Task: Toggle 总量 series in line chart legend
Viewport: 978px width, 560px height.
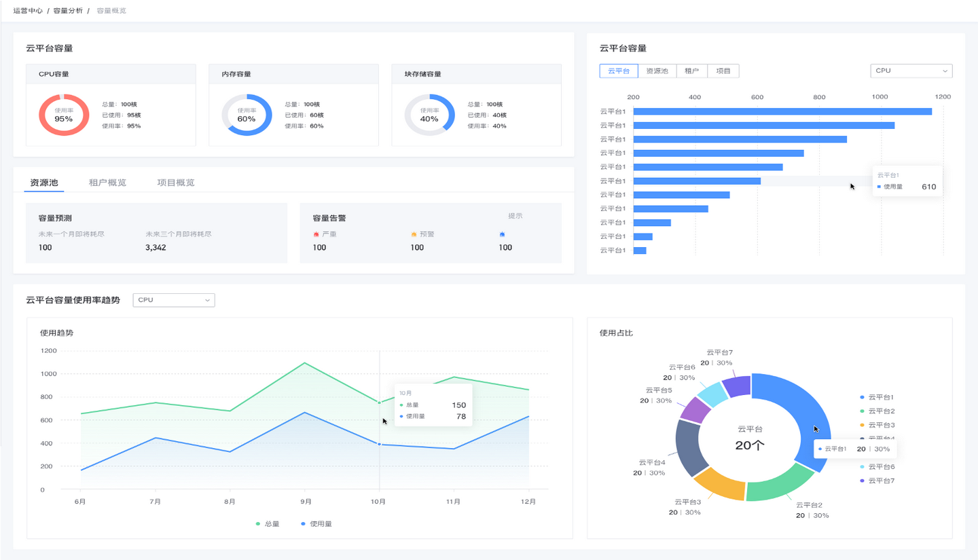Action: [268, 524]
